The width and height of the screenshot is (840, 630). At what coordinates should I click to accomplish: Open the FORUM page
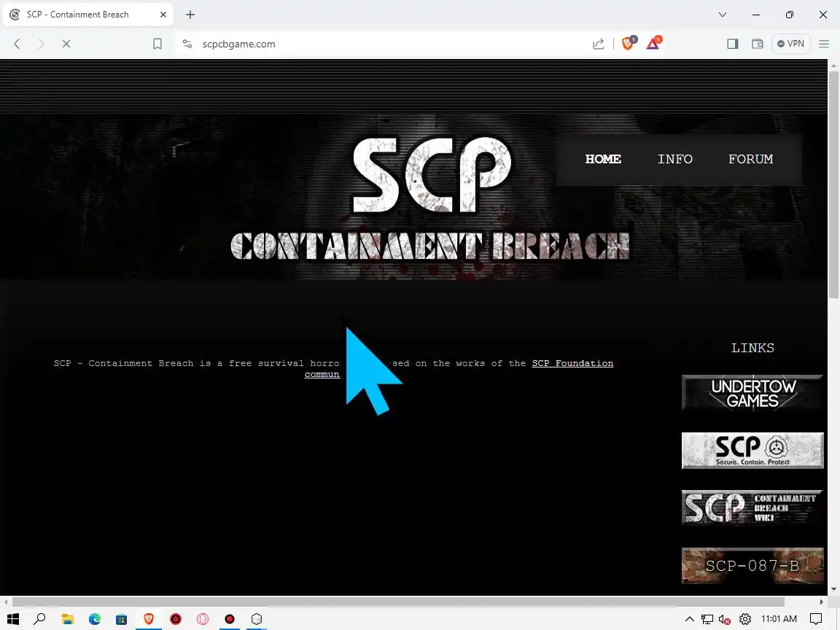[750, 159]
